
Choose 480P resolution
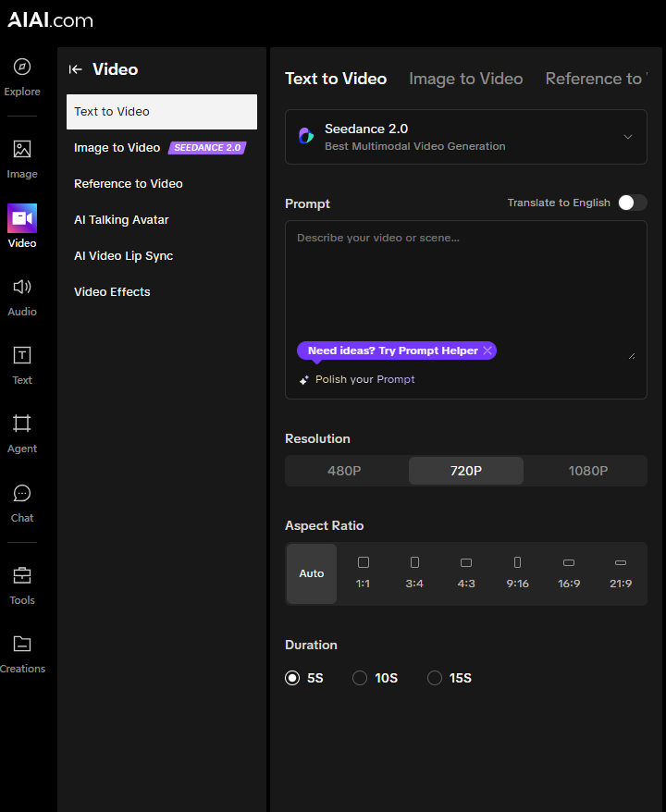point(344,471)
